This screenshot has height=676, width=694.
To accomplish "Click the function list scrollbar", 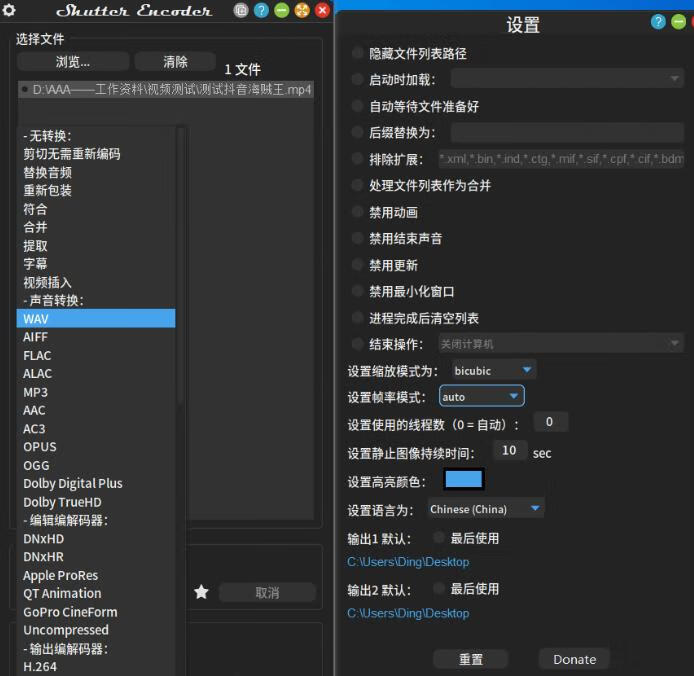I will pos(181,266).
